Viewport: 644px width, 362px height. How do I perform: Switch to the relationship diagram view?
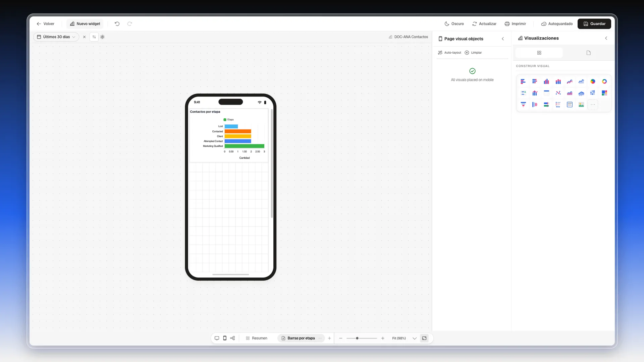(232, 338)
